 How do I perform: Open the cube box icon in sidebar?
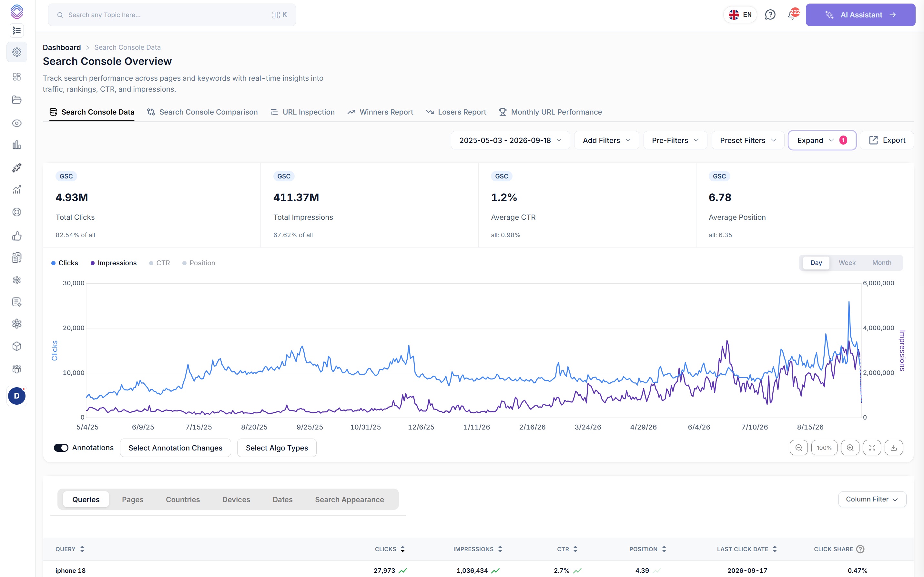pos(17,346)
